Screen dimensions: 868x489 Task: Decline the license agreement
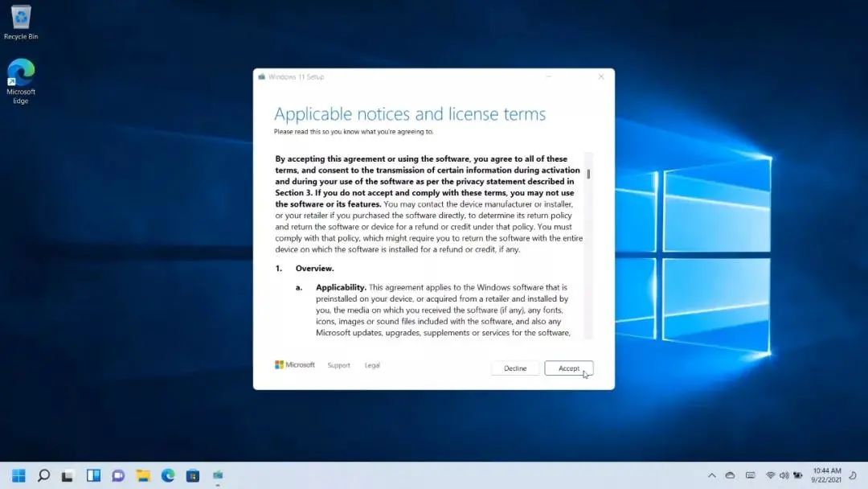pos(514,368)
